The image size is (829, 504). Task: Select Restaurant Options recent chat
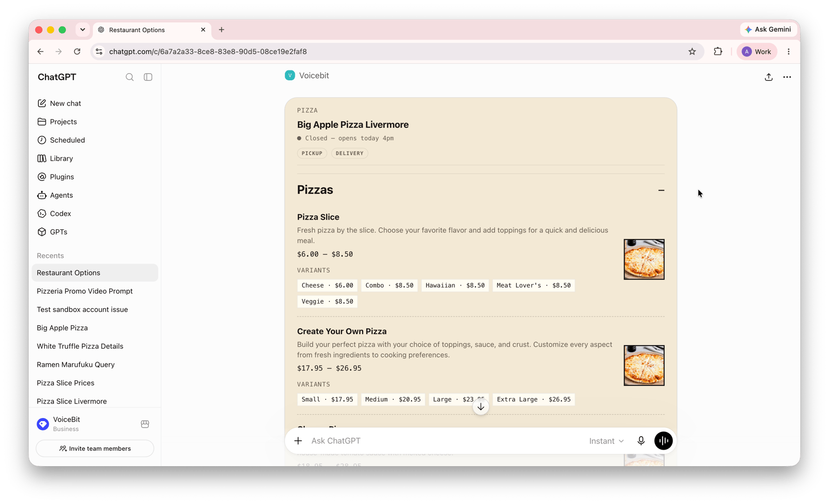[x=95, y=273]
